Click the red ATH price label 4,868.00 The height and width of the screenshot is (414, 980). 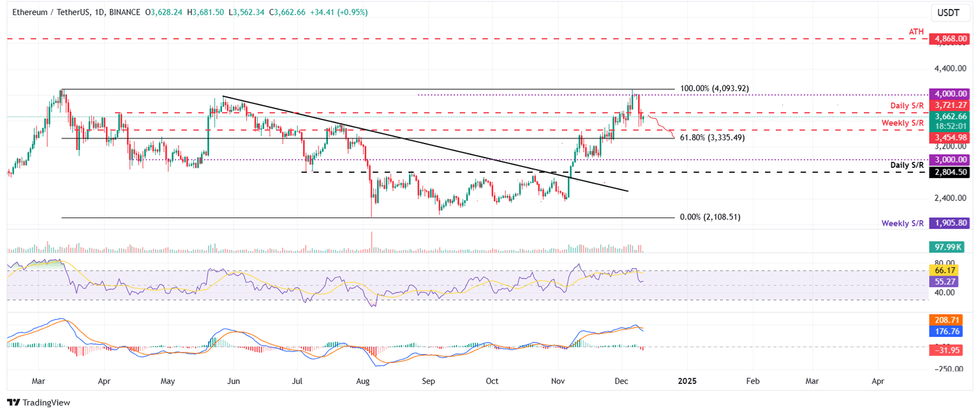click(949, 39)
